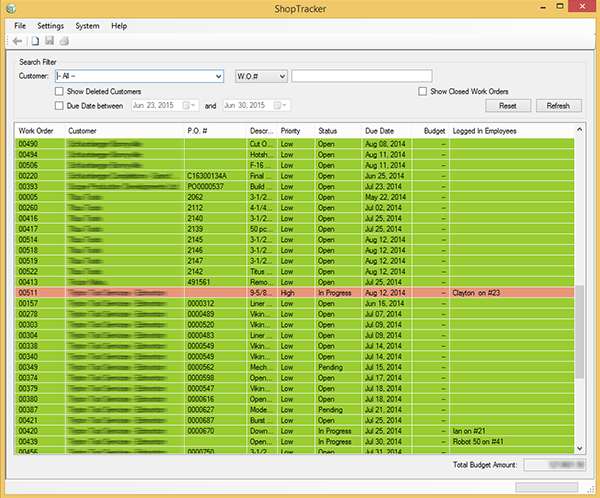Open the Settings menu
600x498 pixels.
(x=50, y=25)
